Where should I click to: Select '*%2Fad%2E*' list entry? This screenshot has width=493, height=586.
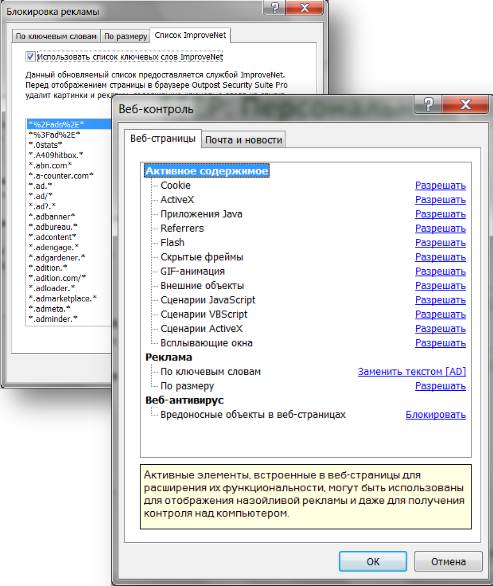pyautogui.click(x=69, y=124)
